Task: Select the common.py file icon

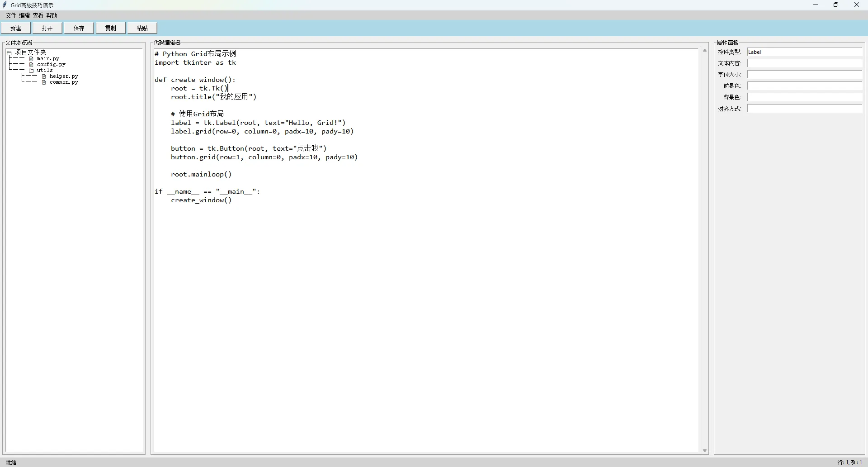Action: 44,82
